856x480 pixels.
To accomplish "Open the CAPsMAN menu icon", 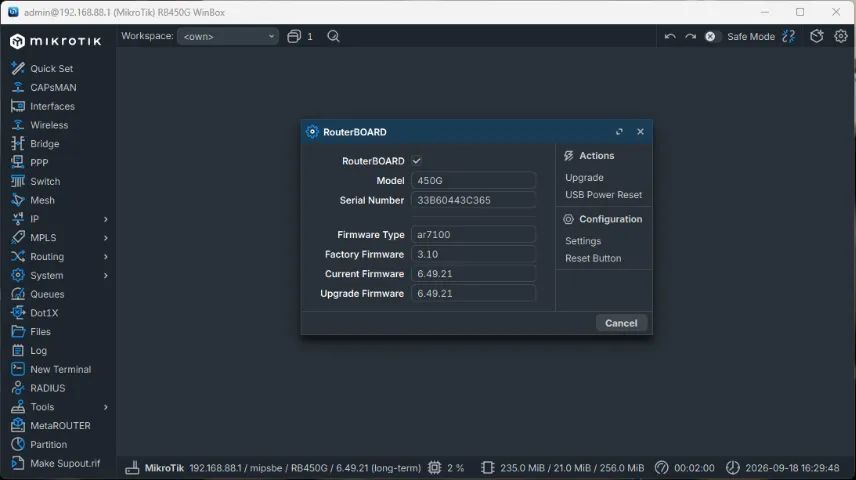I will point(17,87).
